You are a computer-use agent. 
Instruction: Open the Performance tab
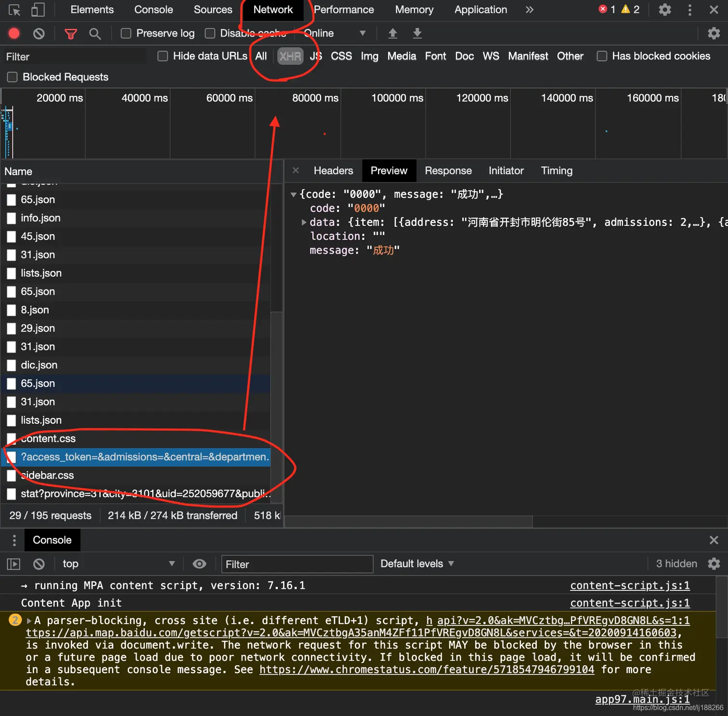[x=344, y=10]
